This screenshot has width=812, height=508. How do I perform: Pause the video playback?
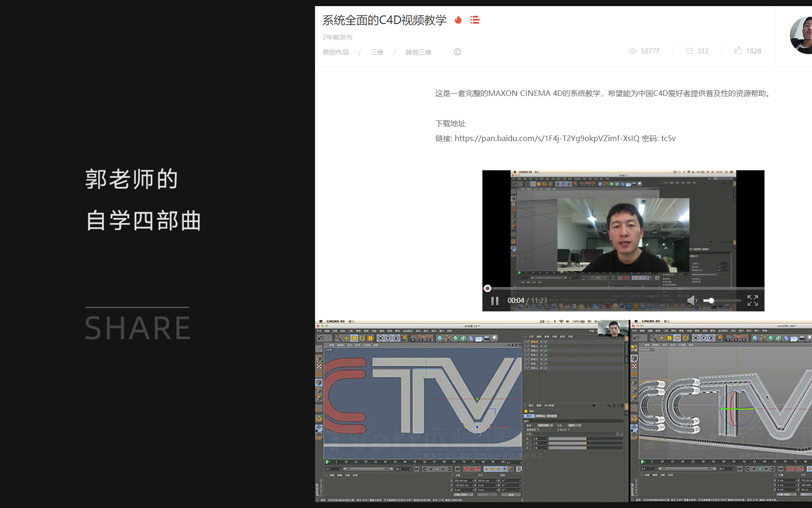[495, 301]
